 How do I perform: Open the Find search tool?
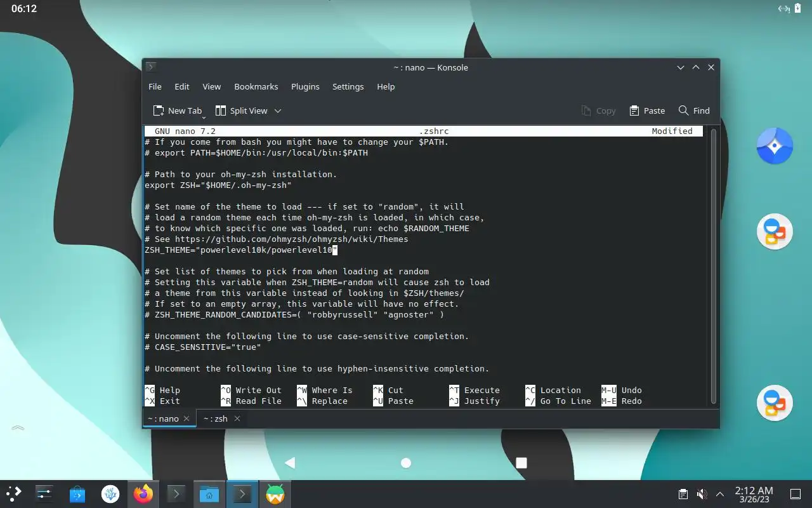(x=694, y=110)
